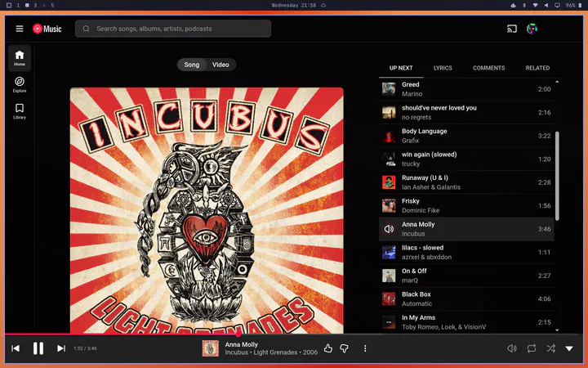Open the Wednesday 21:58 clock
The height and width of the screenshot is (368, 588).
coord(294,5)
